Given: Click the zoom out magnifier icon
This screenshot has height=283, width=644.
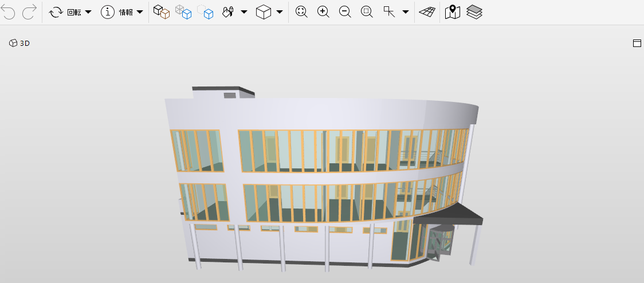Looking at the screenshot, I should tap(345, 12).
